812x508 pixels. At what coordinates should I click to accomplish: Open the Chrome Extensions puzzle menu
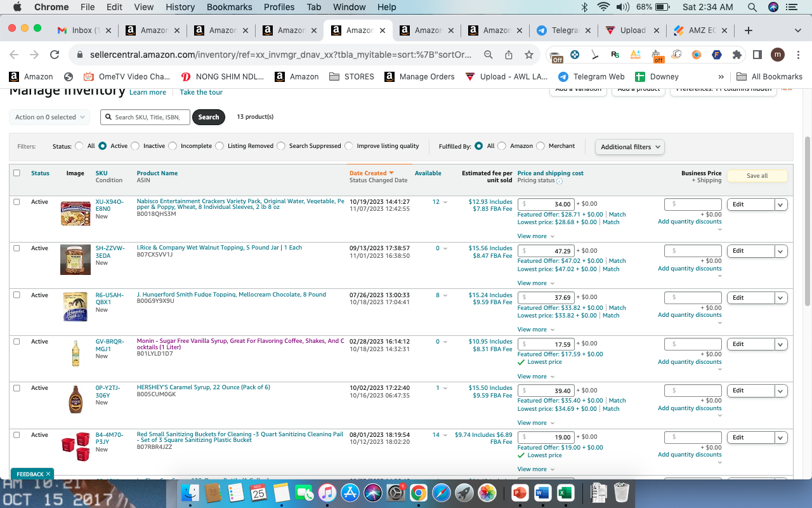tap(737, 55)
